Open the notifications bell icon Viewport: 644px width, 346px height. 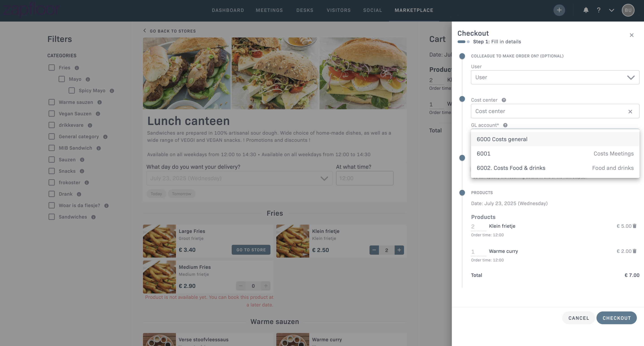point(586,10)
